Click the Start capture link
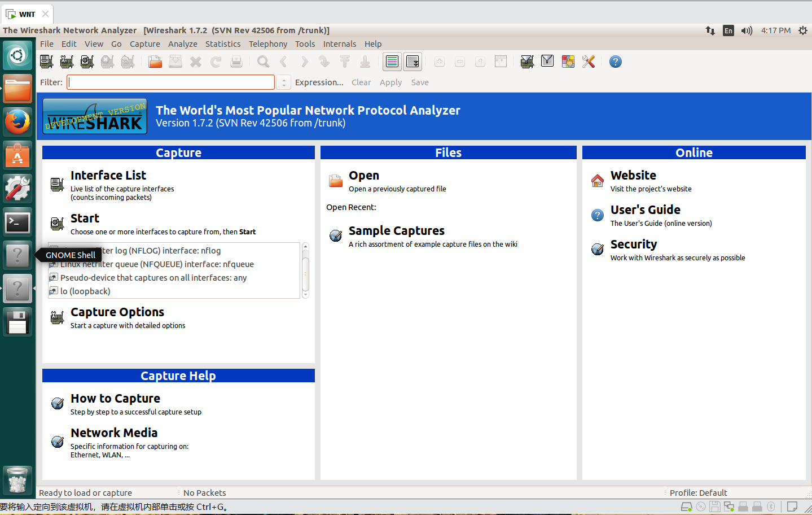 point(85,219)
